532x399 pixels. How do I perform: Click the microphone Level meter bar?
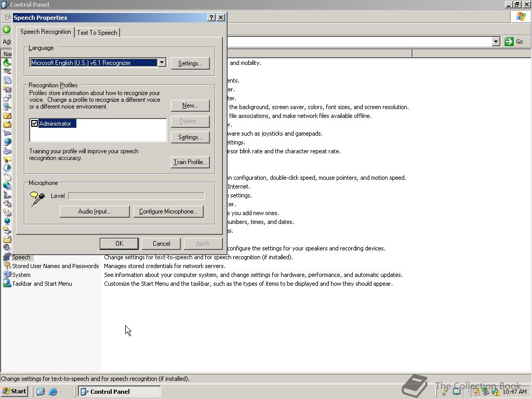[137, 196]
